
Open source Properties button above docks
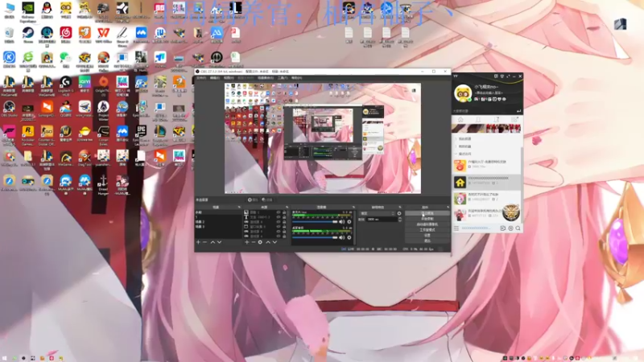(253, 200)
